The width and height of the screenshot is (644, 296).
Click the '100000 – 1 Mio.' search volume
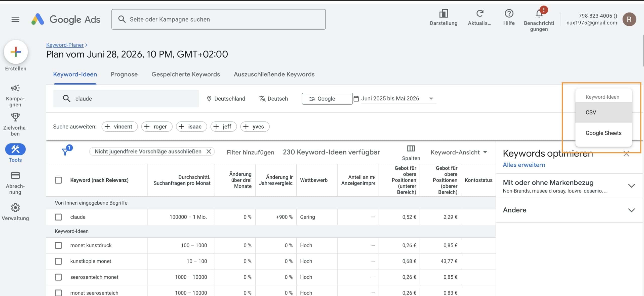pos(188,217)
